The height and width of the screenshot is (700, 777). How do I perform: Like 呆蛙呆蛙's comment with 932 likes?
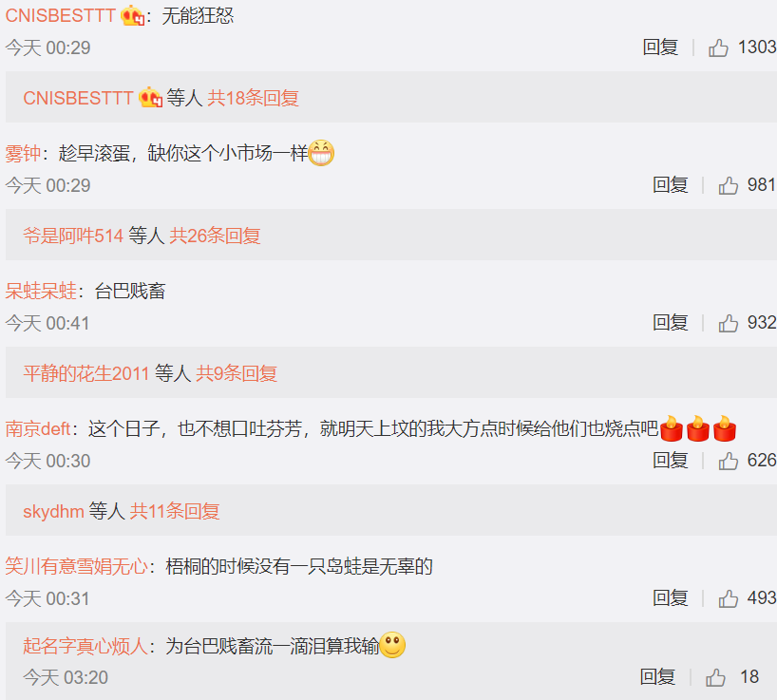(x=728, y=324)
